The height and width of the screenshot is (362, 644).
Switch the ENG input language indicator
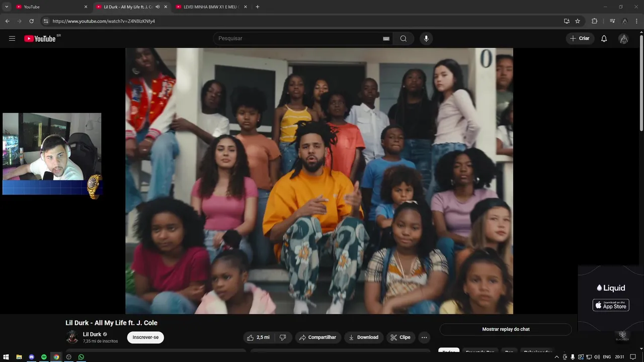(x=607, y=357)
